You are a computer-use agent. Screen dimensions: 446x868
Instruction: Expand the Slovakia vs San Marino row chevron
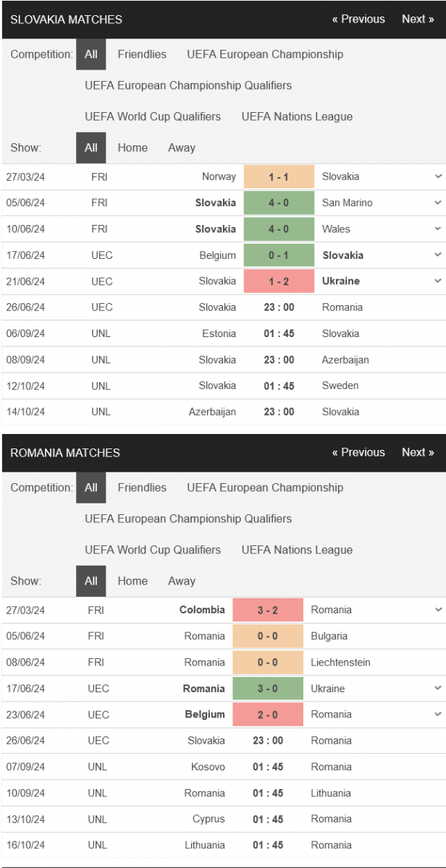pos(438,203)
